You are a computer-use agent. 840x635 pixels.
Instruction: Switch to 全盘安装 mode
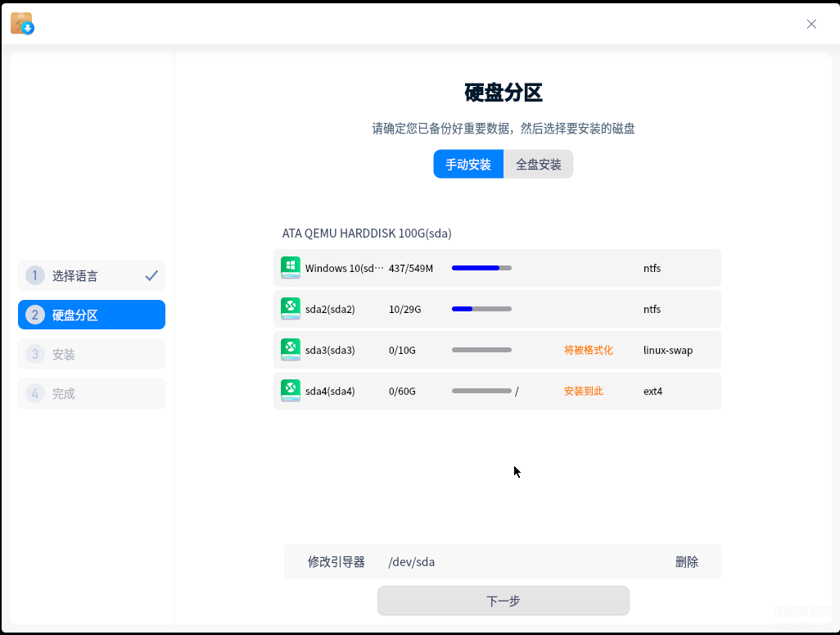point(538,165)
